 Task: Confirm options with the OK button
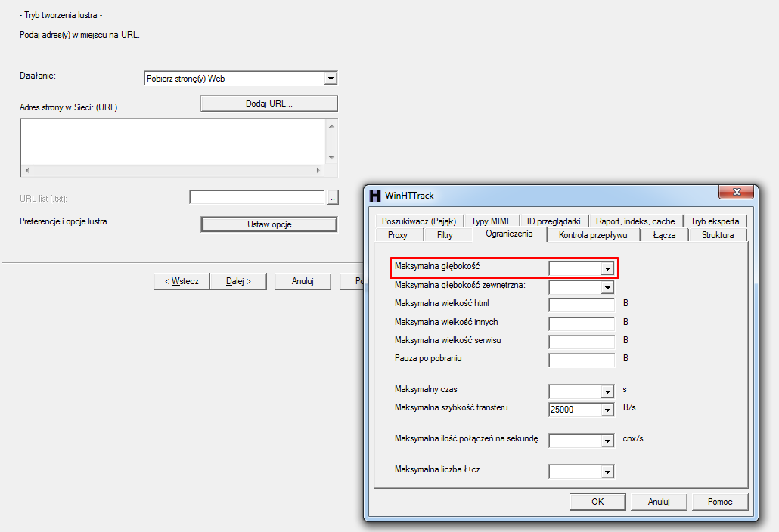597,502
